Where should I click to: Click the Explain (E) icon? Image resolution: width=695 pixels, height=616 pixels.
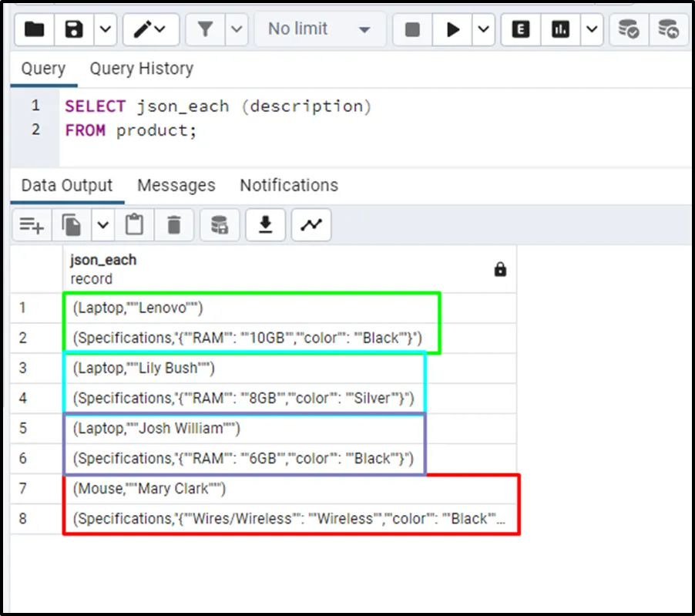(x=521, y=30)
